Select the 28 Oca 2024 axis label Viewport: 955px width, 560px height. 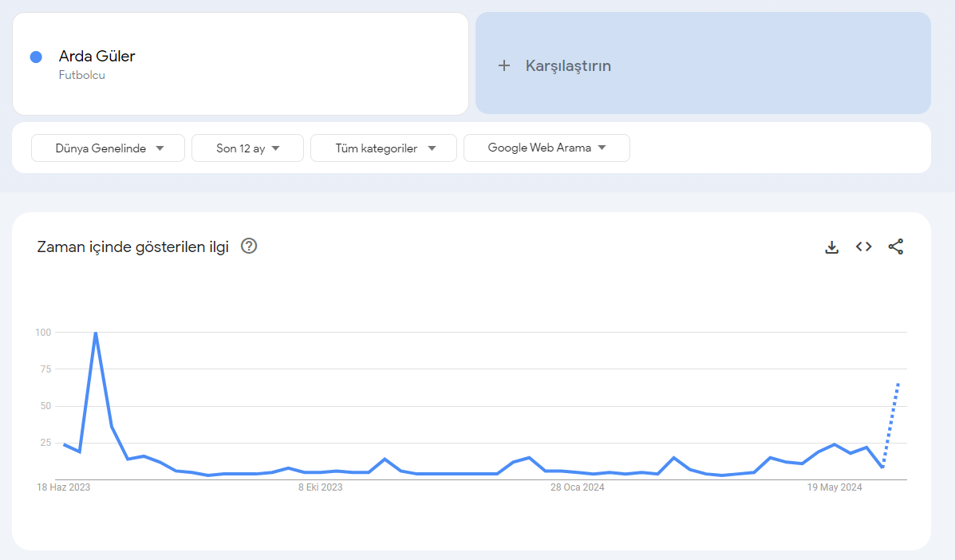click(577, 487)
